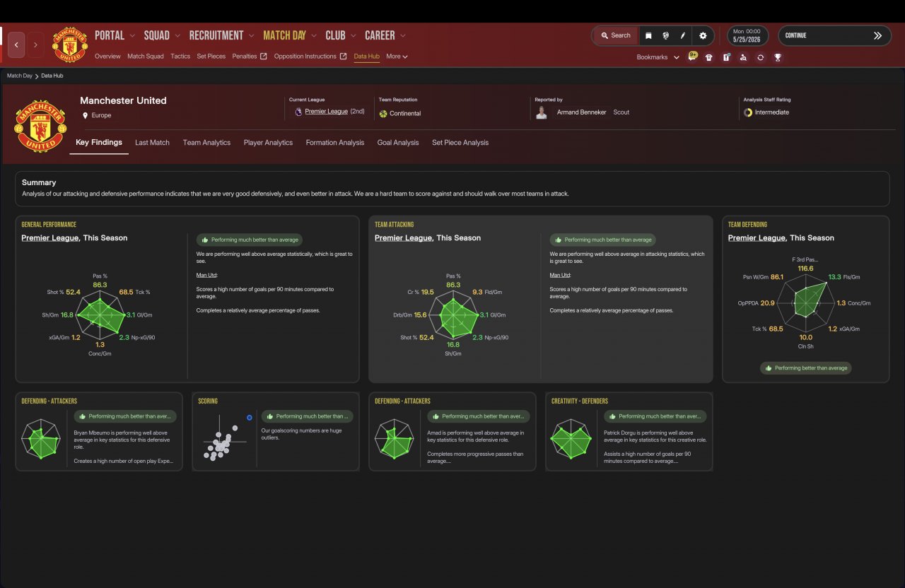The height and width of the screenshot is (588, 905).
Task: Click Premier League link in Team Attacking card
Action: pos(404,238)
